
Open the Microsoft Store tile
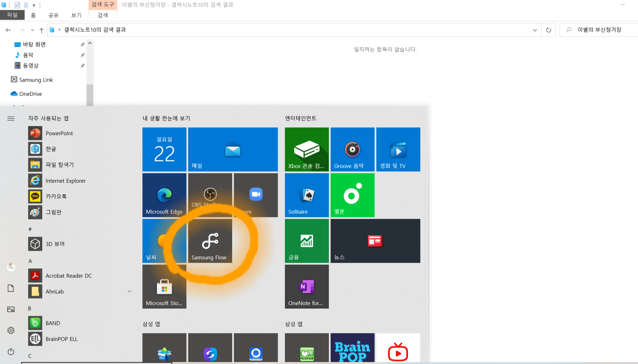[x=164, y=287]
